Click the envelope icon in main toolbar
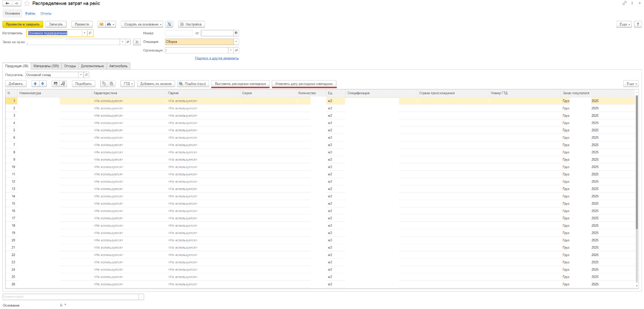The width and height of the screenshot is (644, 309). click(x=101, y=25)
